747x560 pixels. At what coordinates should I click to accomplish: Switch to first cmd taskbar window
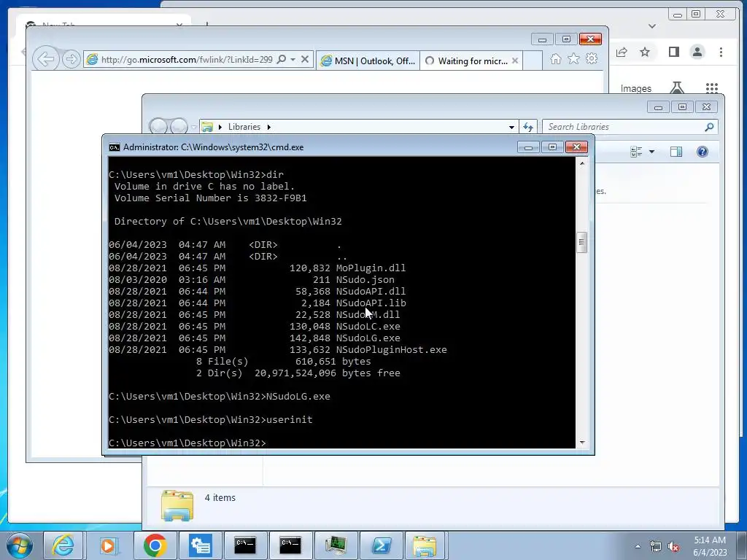tap(245, 545)
